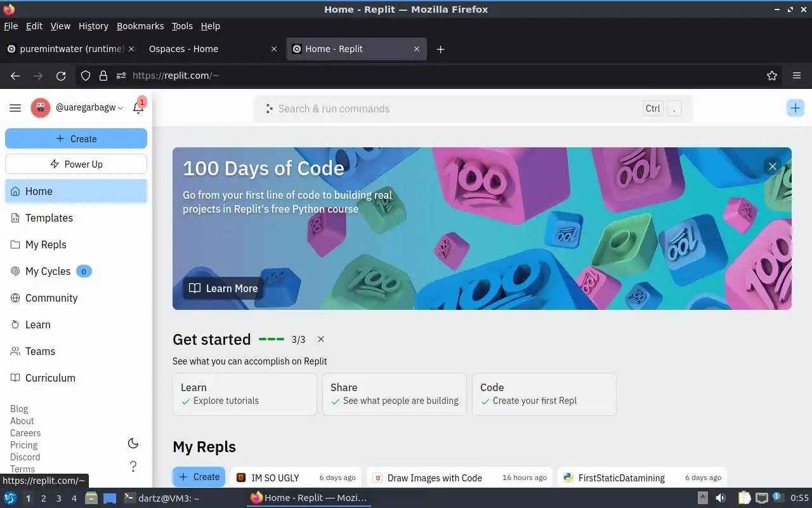Click the HTML icon on IM SO UGLY
812x508 pixels.
(x=241, y=478)
